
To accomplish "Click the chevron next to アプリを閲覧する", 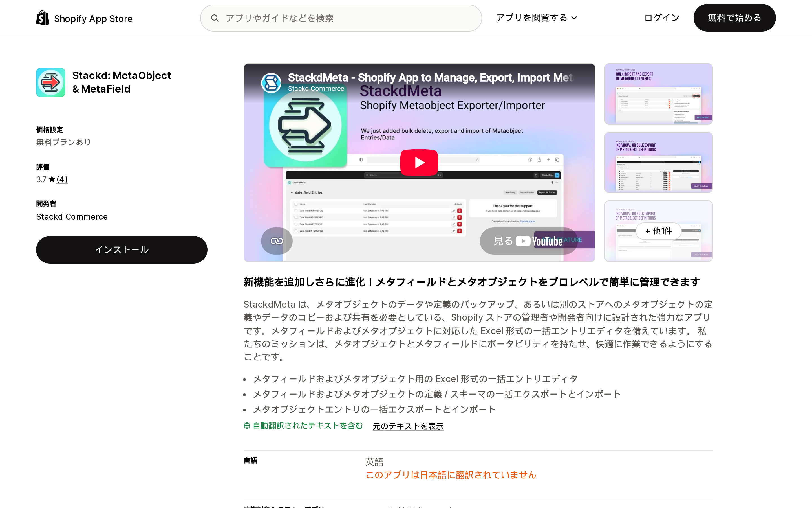I will (x=574, y=18).
